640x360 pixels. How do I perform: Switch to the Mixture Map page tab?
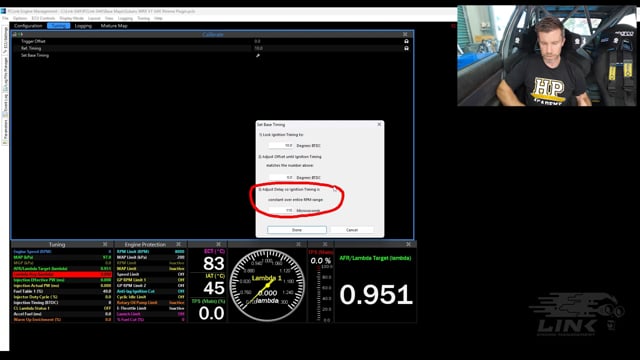point(114,26)
